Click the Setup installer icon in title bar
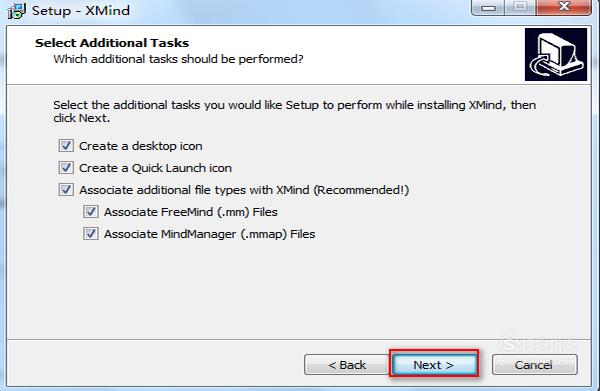The width and height of the screenshot is (600, 391). 16,10
